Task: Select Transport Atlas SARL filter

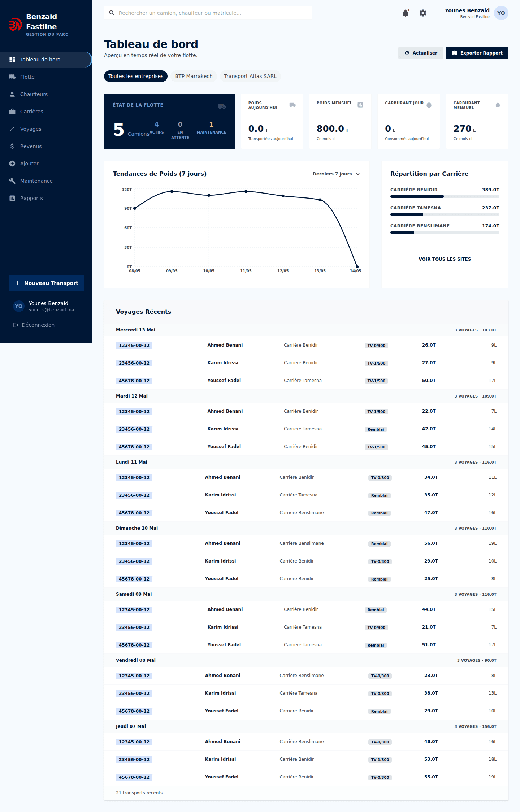Action: click(x=250, y=76)
